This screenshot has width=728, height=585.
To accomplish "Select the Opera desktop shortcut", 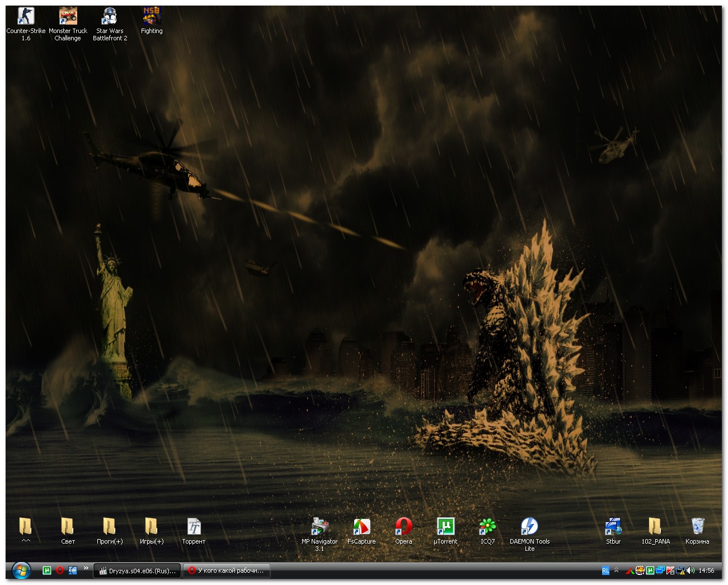I will 403,531.
